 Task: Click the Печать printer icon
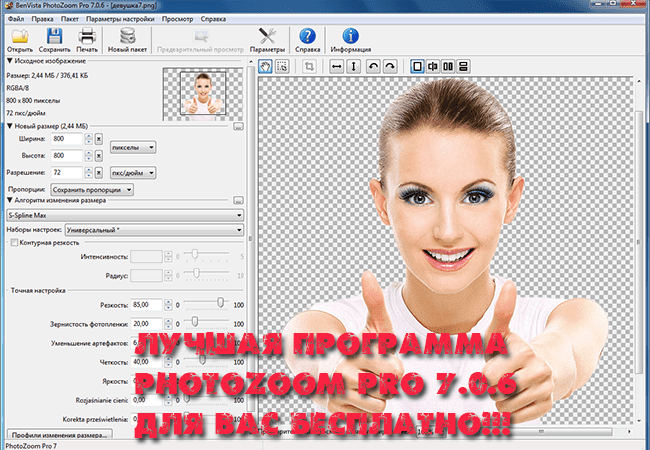(x=87, y=36)
